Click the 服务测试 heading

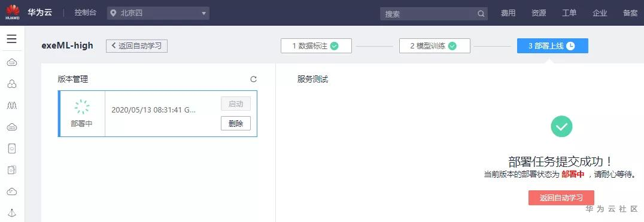[x=312, y=80]
